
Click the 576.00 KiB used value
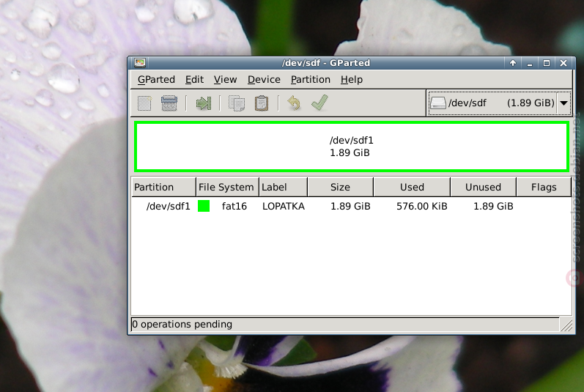click(x=421, y=206)
